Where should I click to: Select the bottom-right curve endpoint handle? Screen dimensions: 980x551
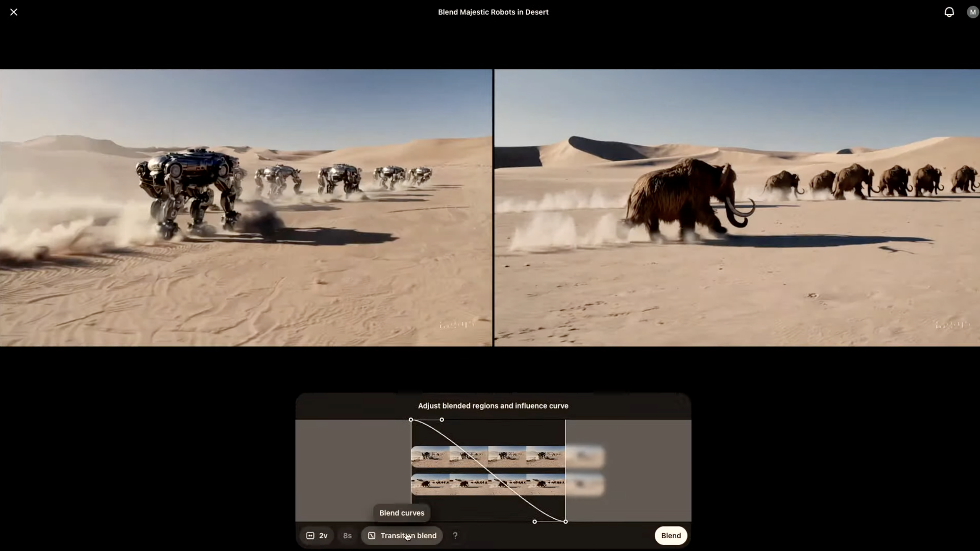tap(566, 521)
